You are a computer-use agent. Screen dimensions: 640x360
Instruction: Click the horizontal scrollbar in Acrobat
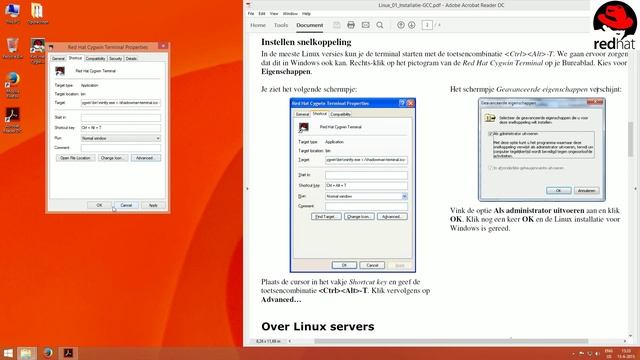(451, 341)
